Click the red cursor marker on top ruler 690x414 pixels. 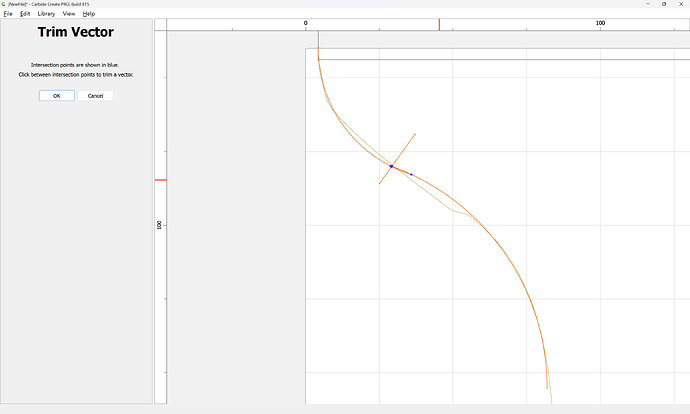(x=439, y=24)
